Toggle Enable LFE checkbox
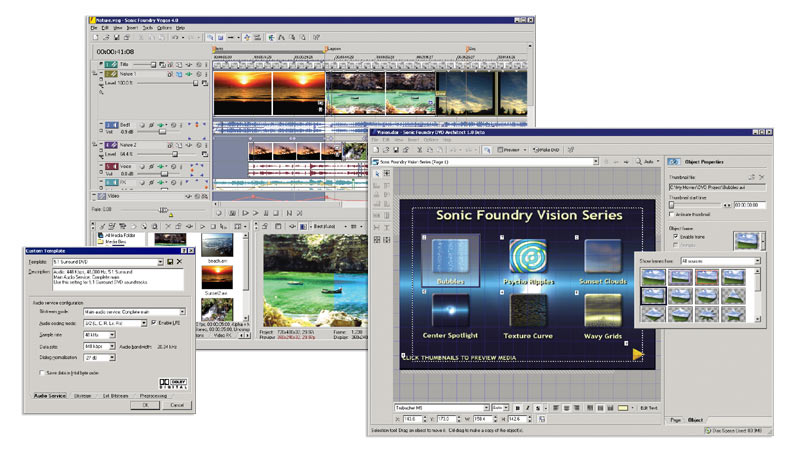800x456 pixels. pyautogui.click(x=154, y=323)
